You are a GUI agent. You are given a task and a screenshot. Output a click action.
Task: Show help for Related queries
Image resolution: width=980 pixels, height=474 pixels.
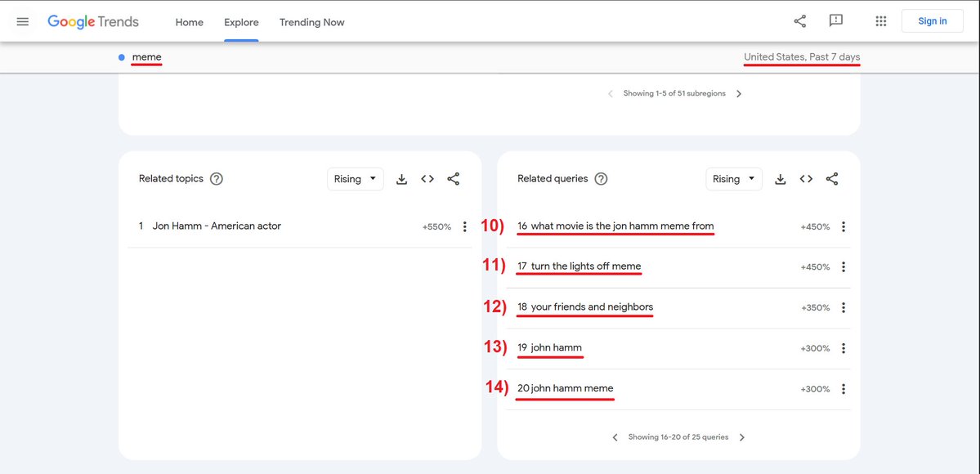pyautogui.click(x=601, y=179)
